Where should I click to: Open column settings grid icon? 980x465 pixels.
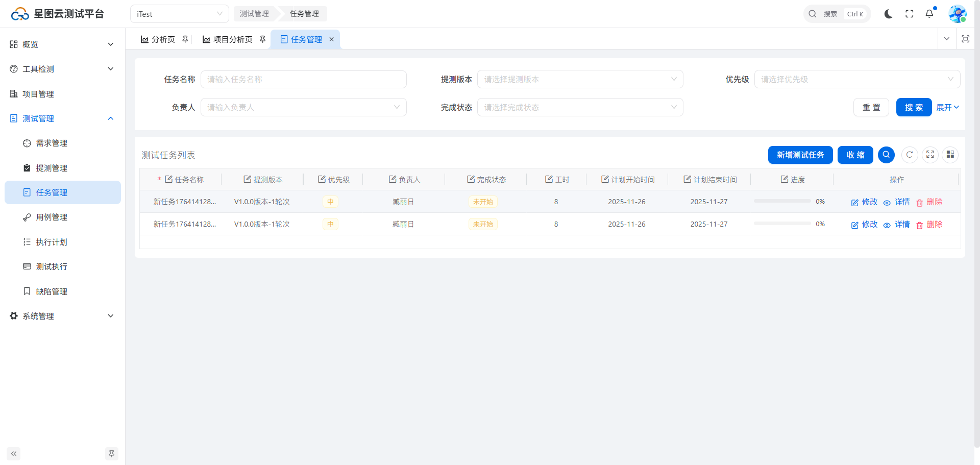pyautogui.click(x=950, y=155)
